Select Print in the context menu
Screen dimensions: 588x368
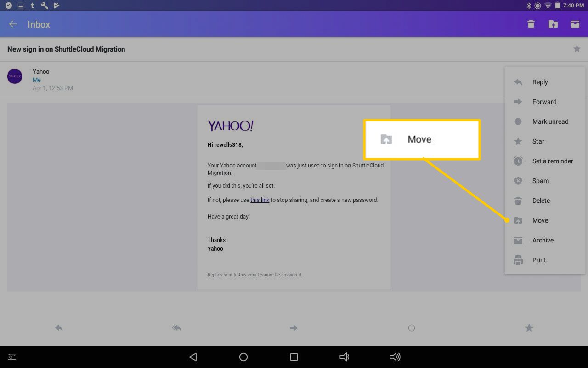point(545,260)
